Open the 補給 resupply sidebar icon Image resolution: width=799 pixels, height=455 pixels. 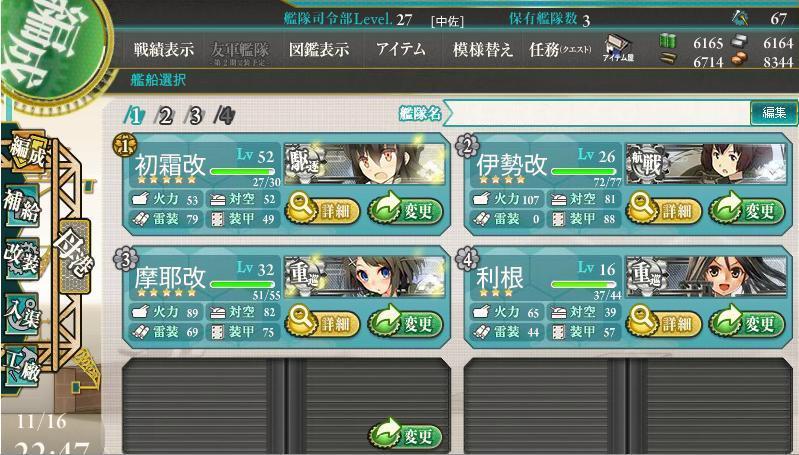21,205
